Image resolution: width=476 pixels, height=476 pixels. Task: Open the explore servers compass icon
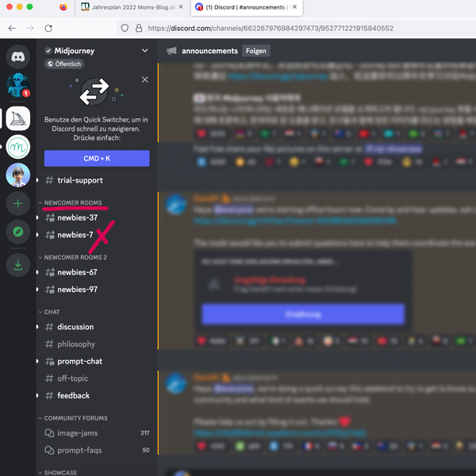(18, 232)
